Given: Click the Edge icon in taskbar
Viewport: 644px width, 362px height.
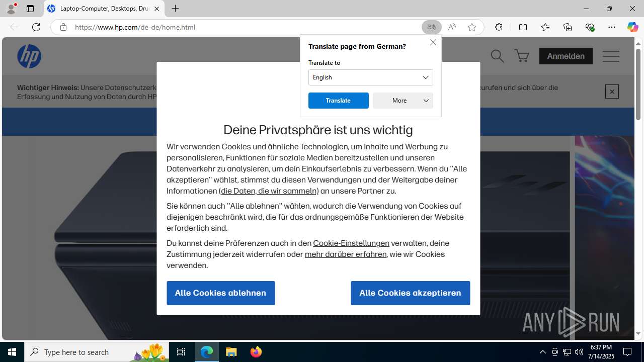Looking at the screenshot, I should pos(207,352).
